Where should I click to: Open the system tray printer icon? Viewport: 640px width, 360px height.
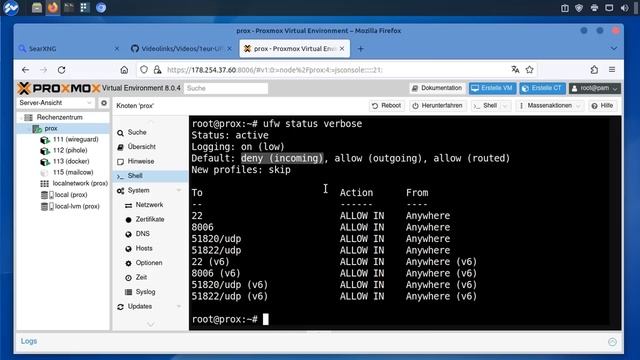click(594, 8)
